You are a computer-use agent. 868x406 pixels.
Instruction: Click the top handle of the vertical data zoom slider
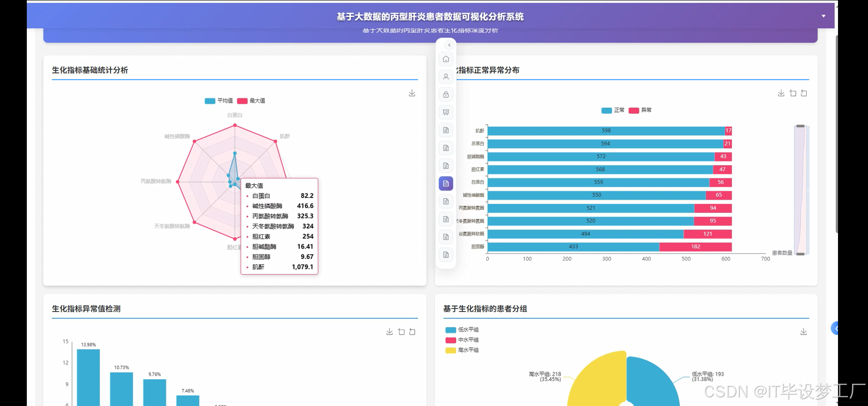(x=800, y=126)
